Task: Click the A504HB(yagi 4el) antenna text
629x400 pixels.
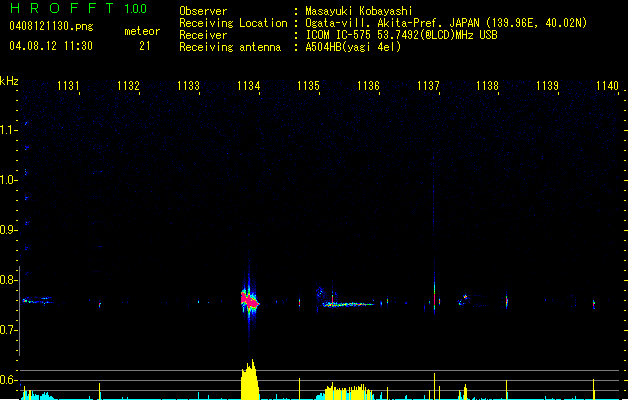Action: pos(353,47)
